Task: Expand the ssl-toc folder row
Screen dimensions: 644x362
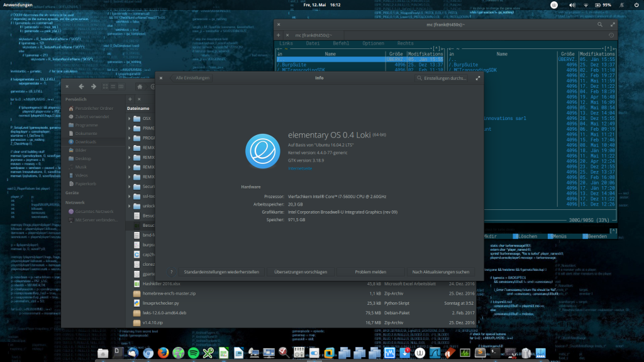Action: tap(130, 197)
